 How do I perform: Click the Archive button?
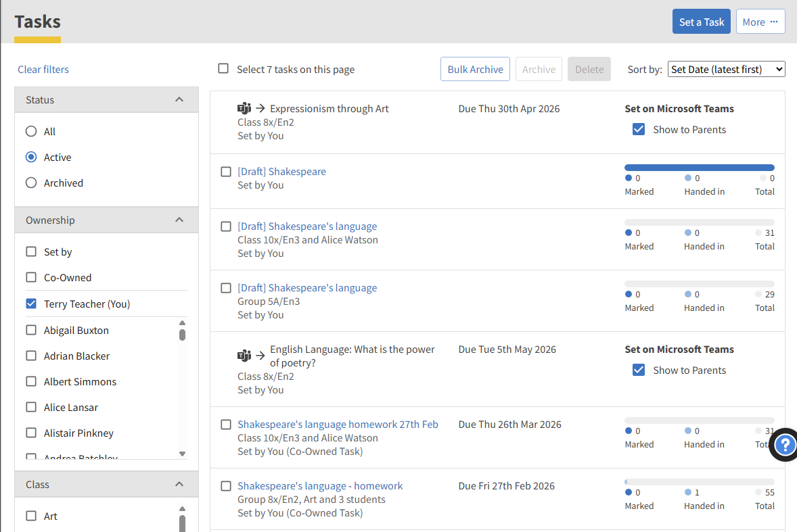click(539, 69)
